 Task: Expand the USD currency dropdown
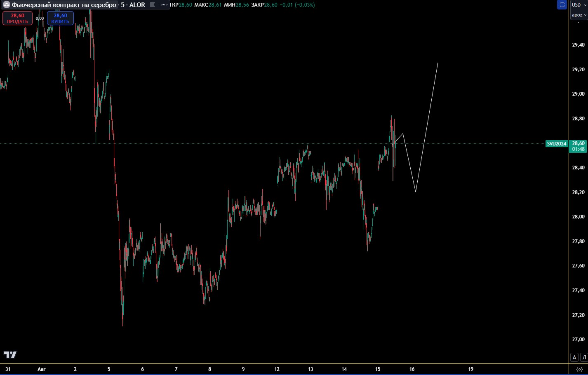pos(579,5)
